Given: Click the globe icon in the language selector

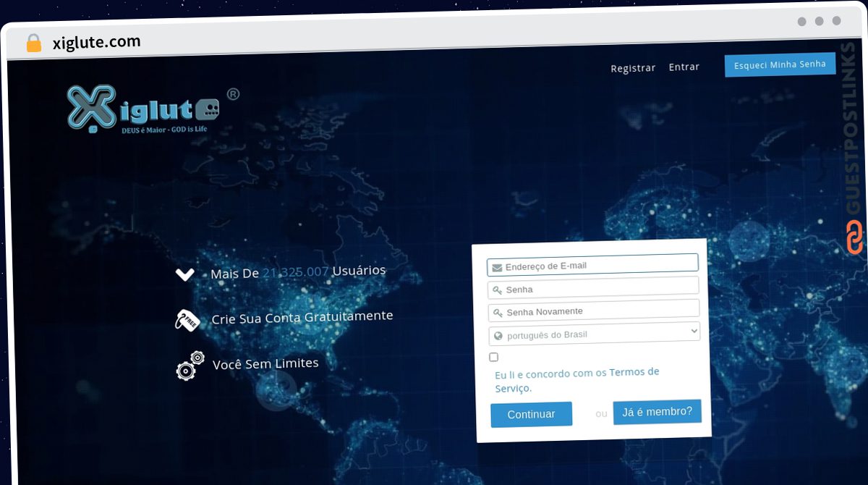Looking at the screenshot, I should [x=498, y=336].
